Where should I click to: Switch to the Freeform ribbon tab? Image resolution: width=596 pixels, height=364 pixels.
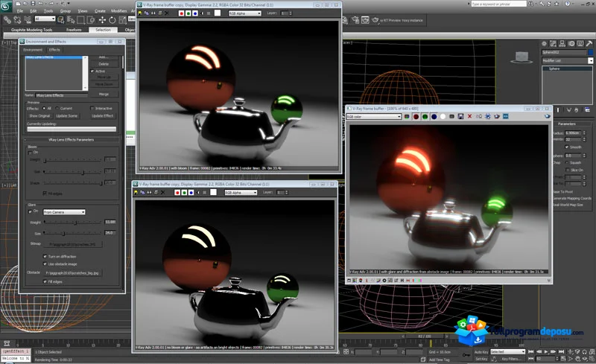pyautogui.click(x=74, y=30)
